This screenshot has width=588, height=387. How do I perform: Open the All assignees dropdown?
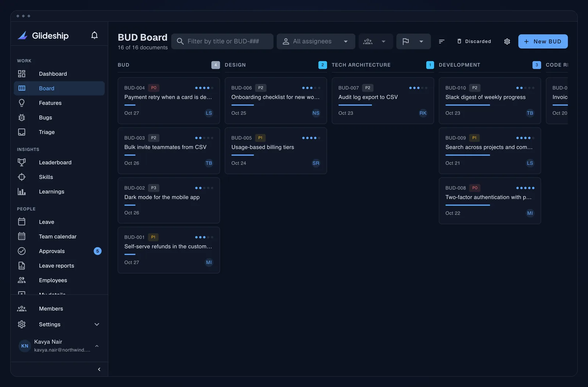316,41
